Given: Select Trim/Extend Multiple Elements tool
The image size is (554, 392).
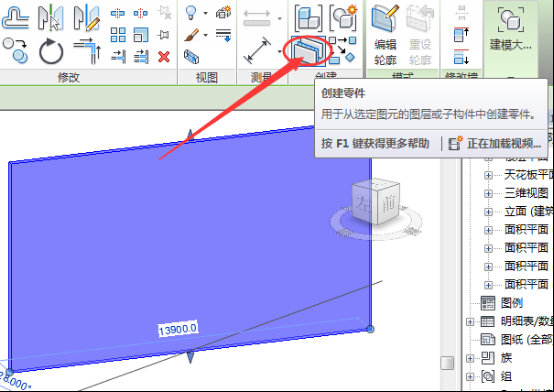Looking at the screenshot, I should (x=141, y=57).
